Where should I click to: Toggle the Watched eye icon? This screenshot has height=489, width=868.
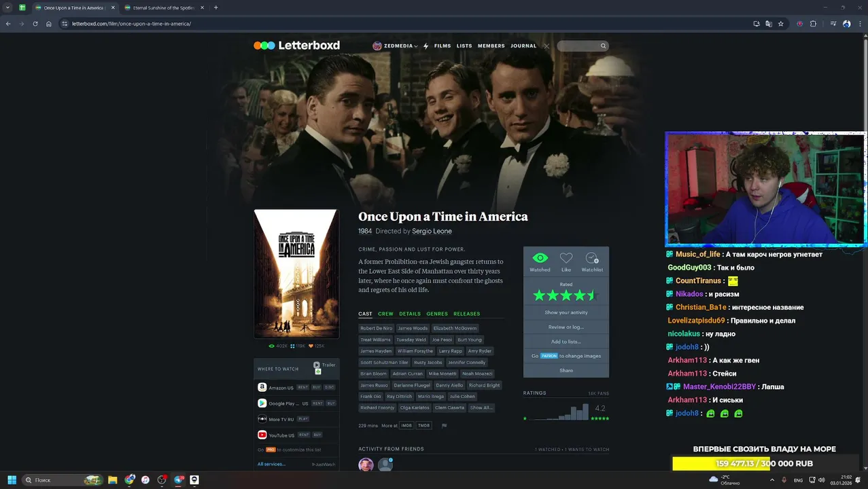(540, 258)
